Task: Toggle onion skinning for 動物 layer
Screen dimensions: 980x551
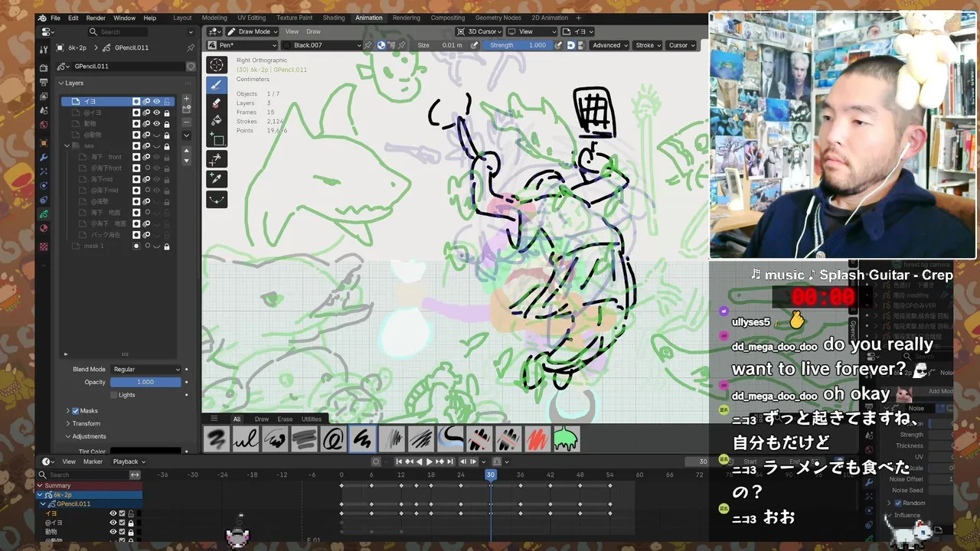Action: 146,123
